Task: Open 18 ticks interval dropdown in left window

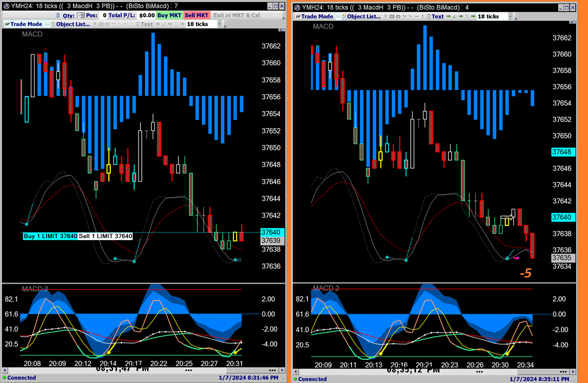Action: pyautogui.click(x=219, y=24)
